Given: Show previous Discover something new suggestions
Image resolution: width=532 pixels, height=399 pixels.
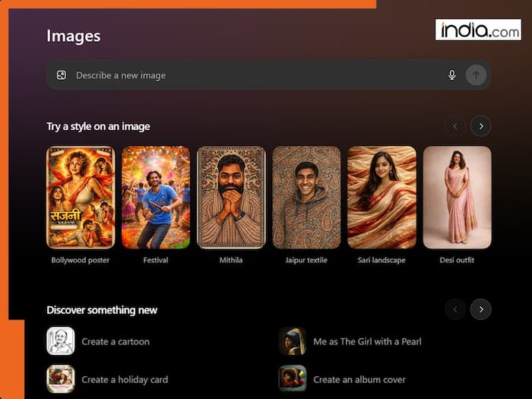Looking at the screenshot, I should [x=455, y=309].
